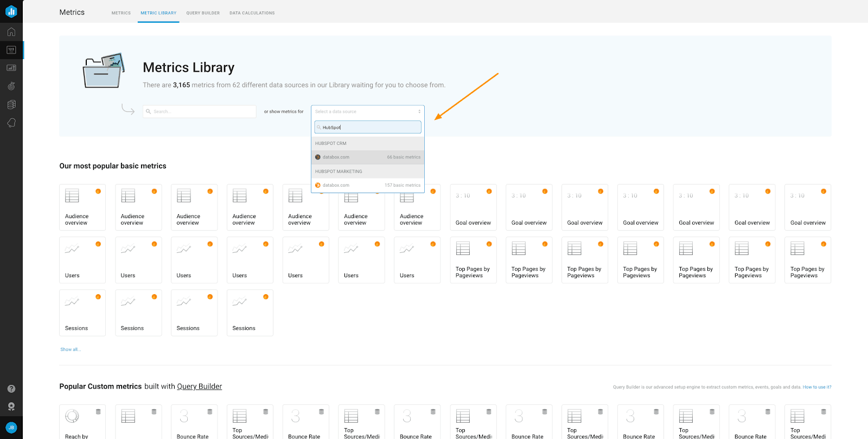Viewport: 868px width, 439px height.
Task: Open the Home icon in the sidebar
Action: [x=11, y=32]
